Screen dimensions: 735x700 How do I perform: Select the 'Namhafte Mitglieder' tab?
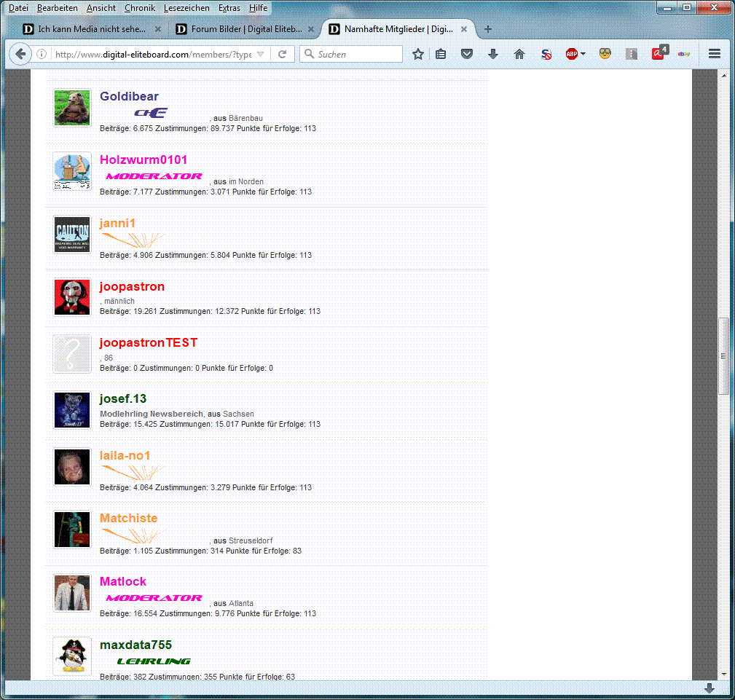pos(398,29)
